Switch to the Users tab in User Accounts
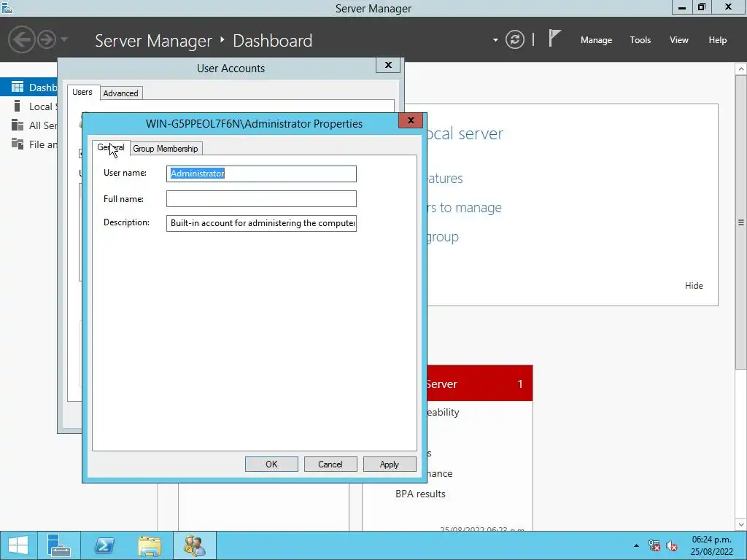747x560 pixels. click(x=82, y=92)
